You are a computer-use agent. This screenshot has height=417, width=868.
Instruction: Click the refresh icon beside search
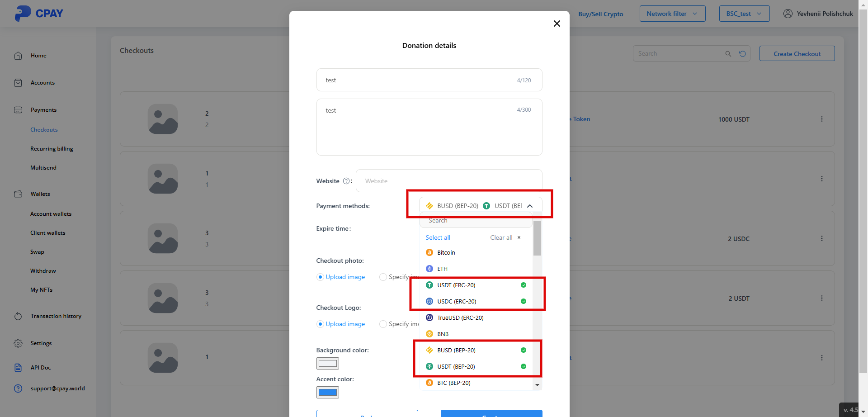(742, 54)
